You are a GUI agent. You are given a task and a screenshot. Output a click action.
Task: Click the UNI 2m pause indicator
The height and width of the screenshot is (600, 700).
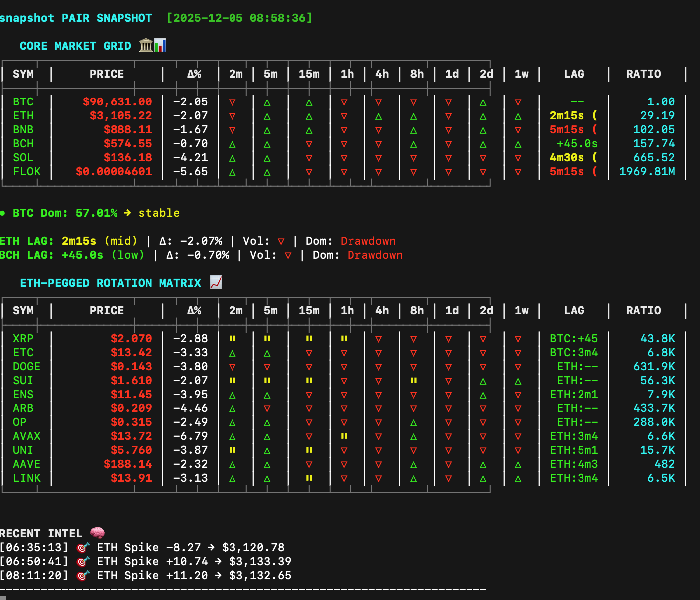click(233, 450)
